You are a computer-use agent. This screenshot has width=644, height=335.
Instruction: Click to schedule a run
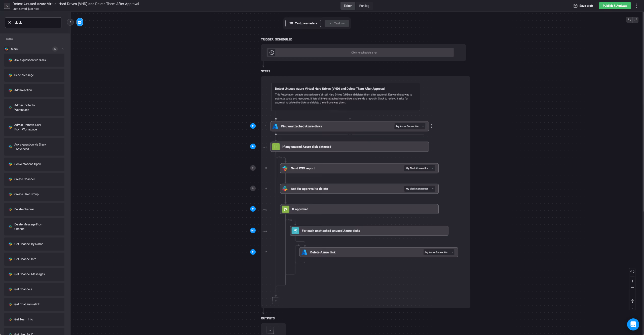pyautogui.click(x=360, y=53)
